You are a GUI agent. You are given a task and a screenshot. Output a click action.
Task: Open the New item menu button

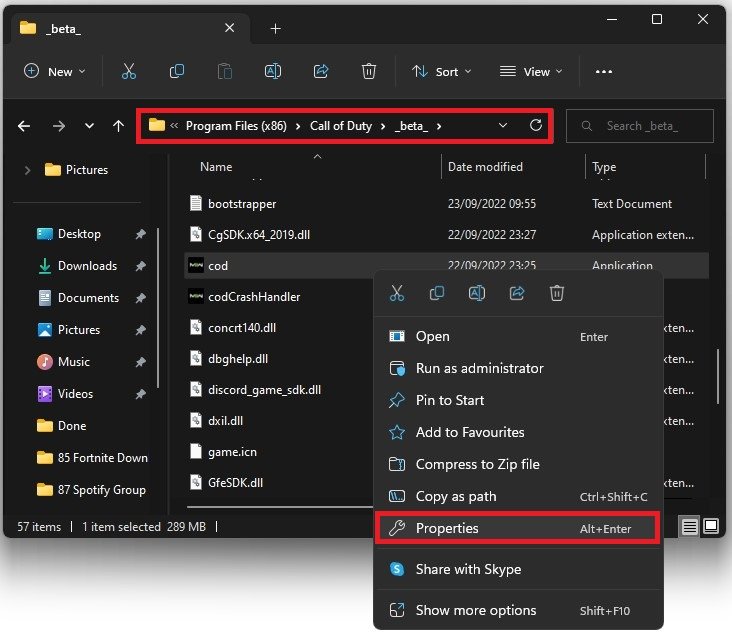[54, 71]
